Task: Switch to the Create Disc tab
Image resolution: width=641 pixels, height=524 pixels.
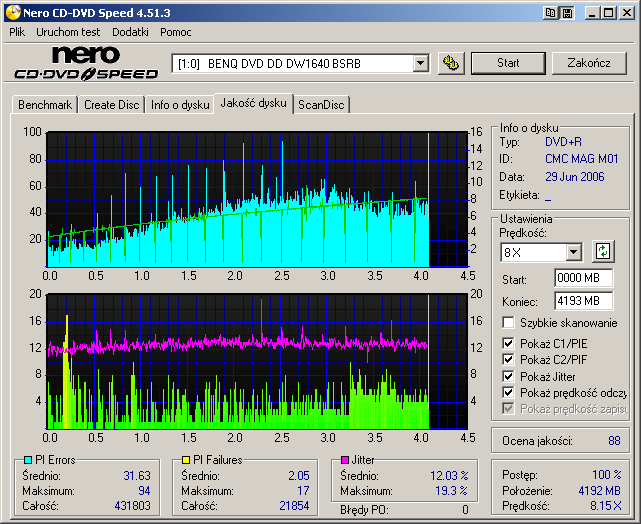Action: (112, 105)
